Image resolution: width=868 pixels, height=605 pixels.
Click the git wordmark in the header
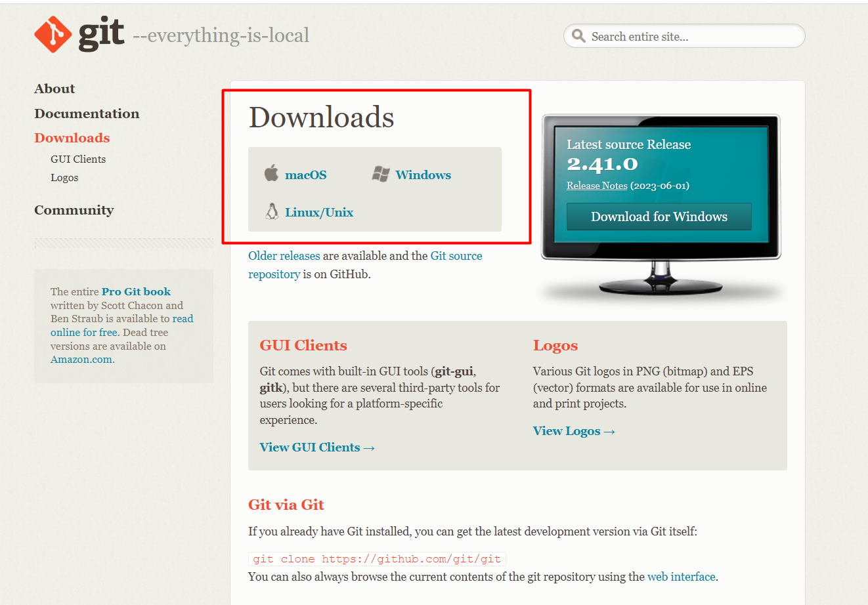[101, 33]
